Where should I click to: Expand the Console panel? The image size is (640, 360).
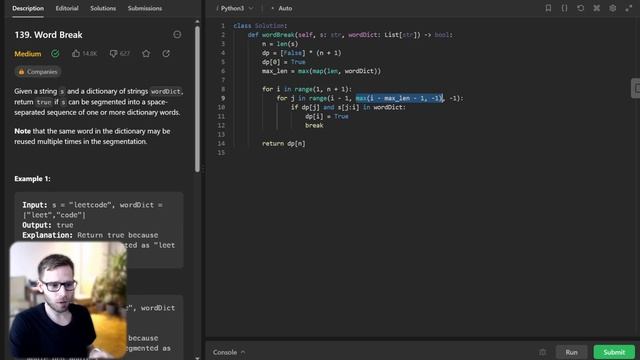point(229,352)
